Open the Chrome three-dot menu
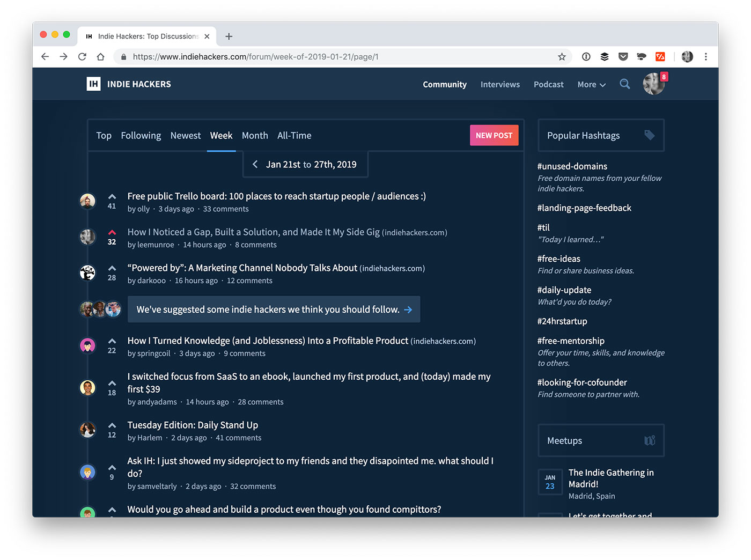Image resolution: width=751 pixels, height=560 pixels. 705,56
